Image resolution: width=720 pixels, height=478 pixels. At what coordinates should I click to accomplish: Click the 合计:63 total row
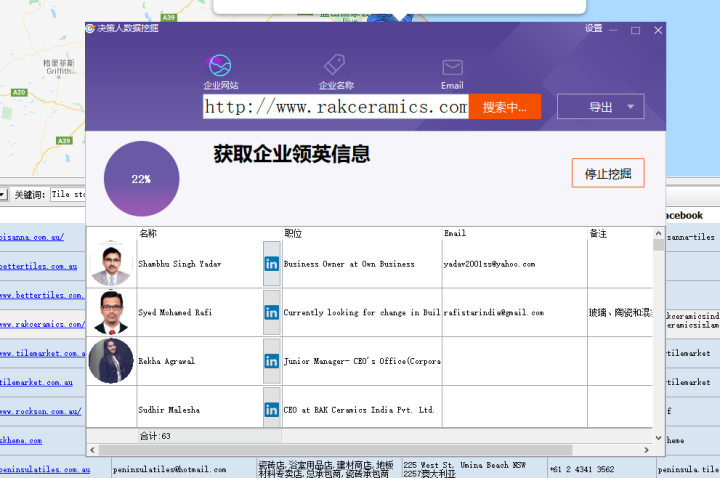(x=369, y=436)
